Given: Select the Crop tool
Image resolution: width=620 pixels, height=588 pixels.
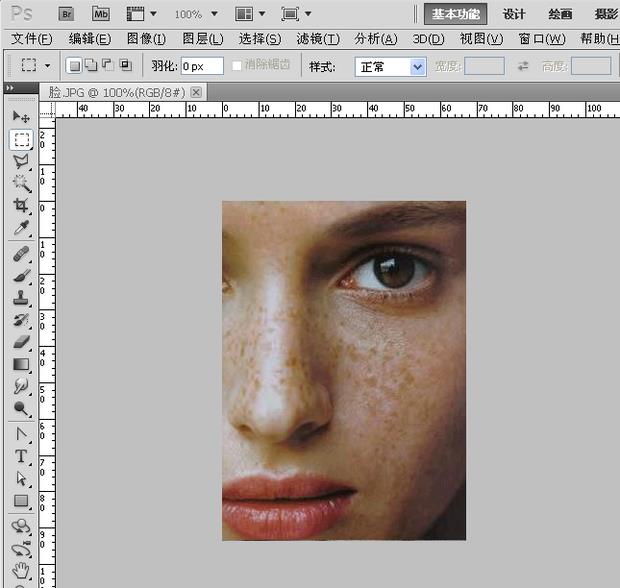Looking at the screenshot, I should pos(21,206).
